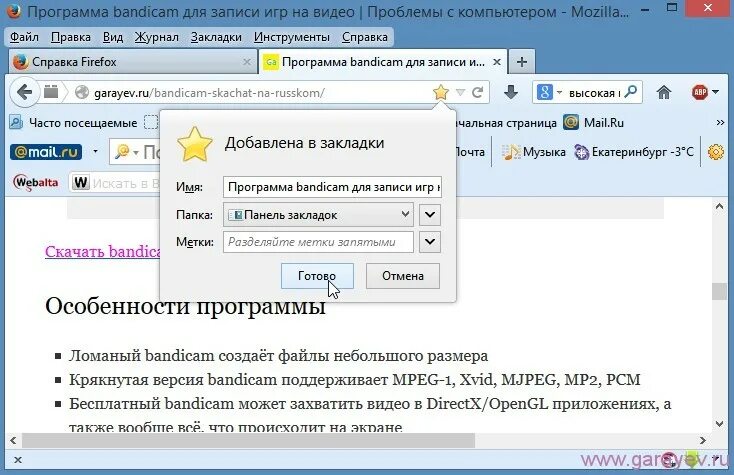Click horizontal scrollbar left arrow
Viewport: 734px width, 475px height.
(x=13, y=440)
